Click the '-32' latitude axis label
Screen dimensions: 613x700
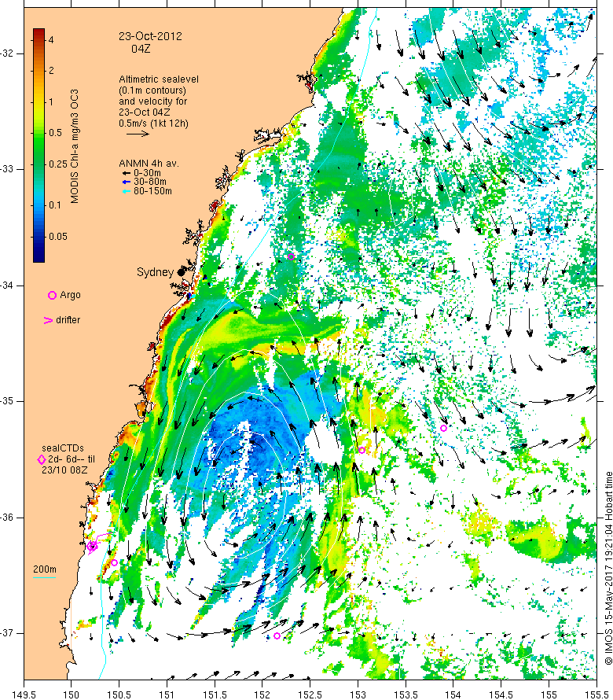point(7,53)
